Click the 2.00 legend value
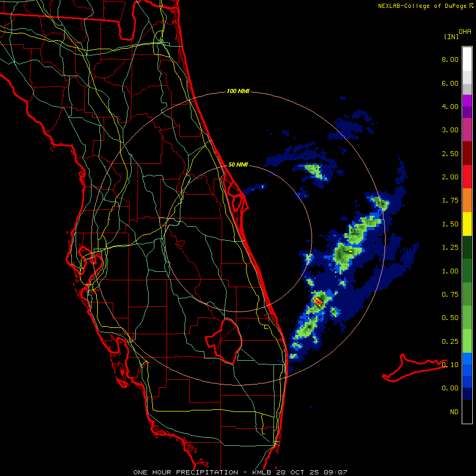The width and height of the screenshot is (476, 476). tap(450, 177)
